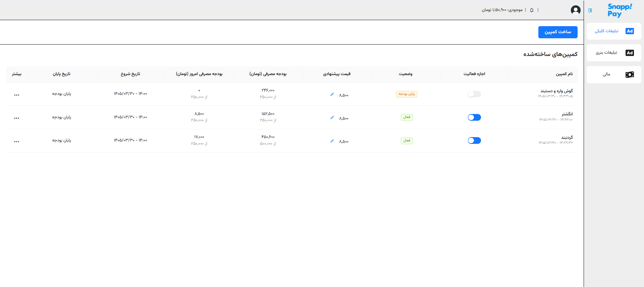The width and height of the screenshot is (644, 287).
Task: Click the پایان بودجه status badge
Action: click(407, 94)
